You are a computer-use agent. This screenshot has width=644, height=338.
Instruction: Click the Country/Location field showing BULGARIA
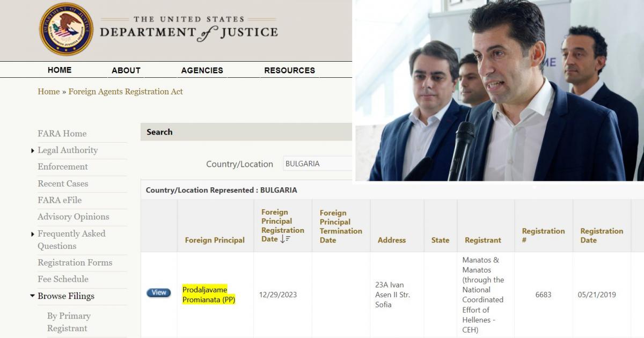coord(317,164)
